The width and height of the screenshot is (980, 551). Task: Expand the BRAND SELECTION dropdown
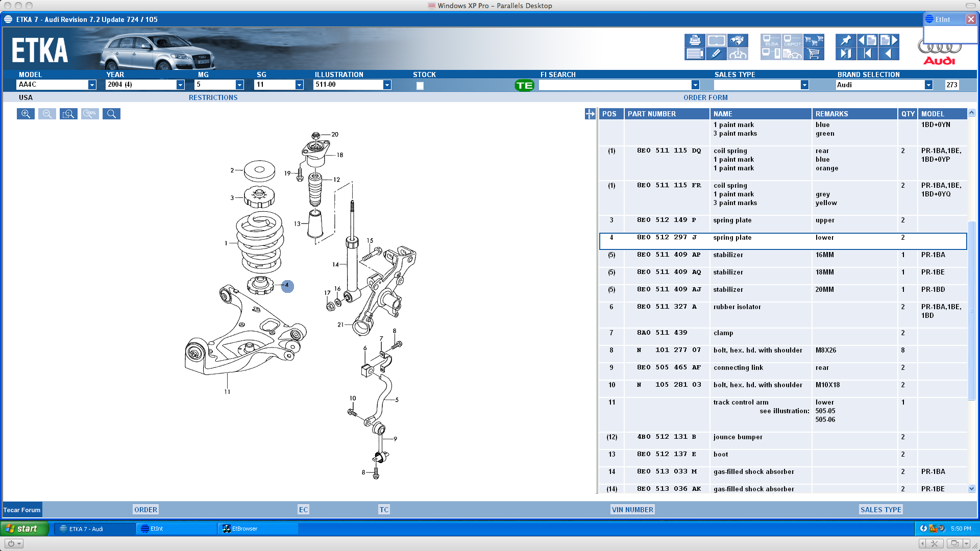click(928, 85)
